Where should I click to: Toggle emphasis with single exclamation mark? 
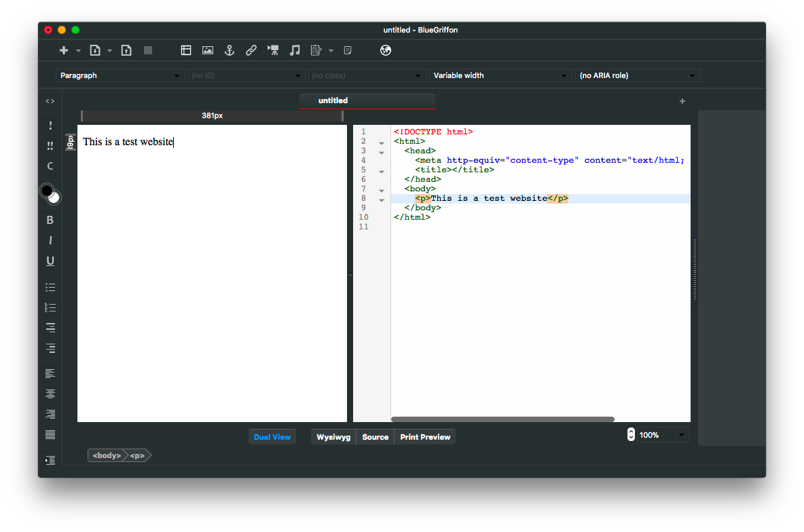click(x=50, y=125)
